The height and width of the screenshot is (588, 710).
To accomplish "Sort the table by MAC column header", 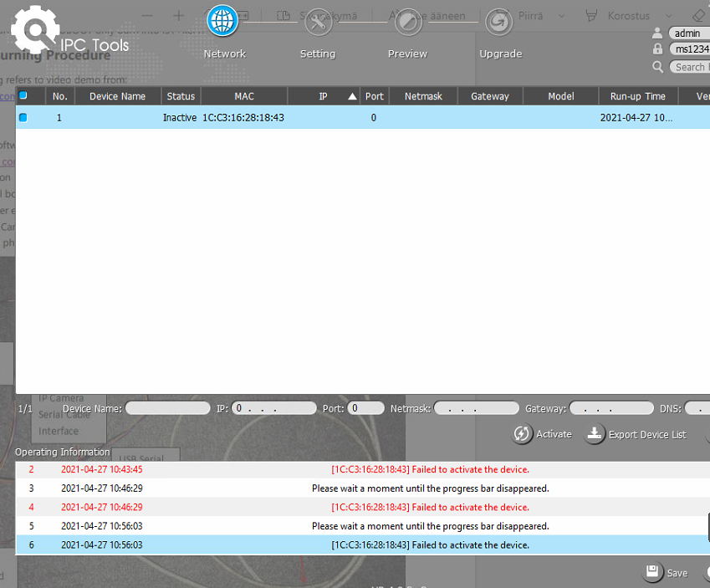I will click(244, 96).
